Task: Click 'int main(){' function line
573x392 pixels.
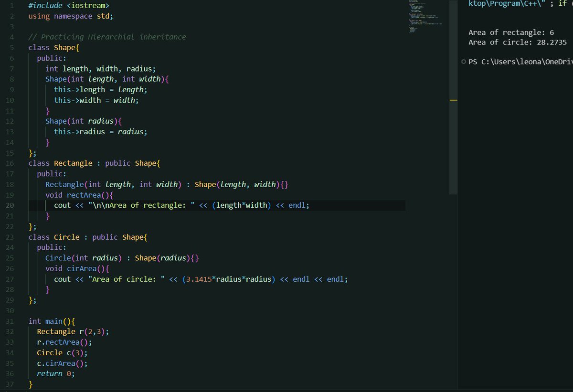Action: point(52,321)
